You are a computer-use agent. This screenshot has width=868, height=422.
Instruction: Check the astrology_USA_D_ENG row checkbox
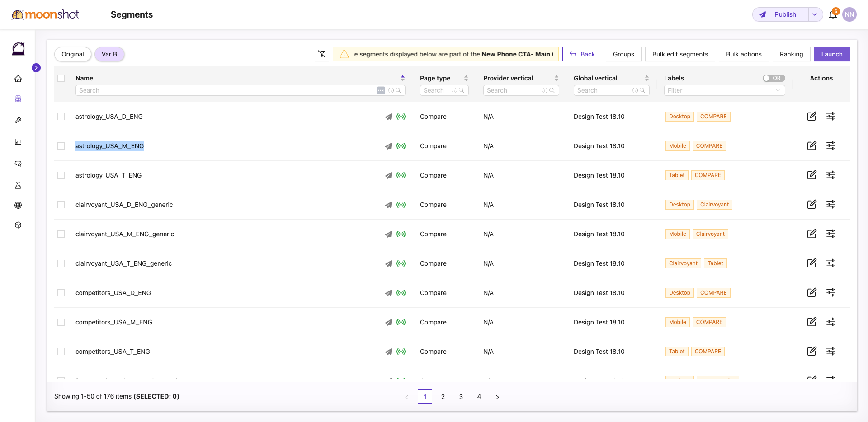click(61, 117)
